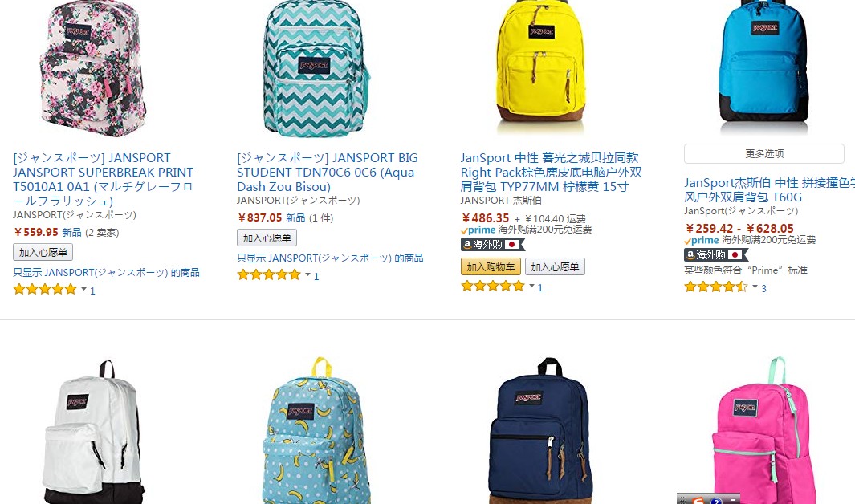The width and height of the screenshot is (855, 504).
Task: Click the Sogou input method icon
Action: tap(698, 500)
